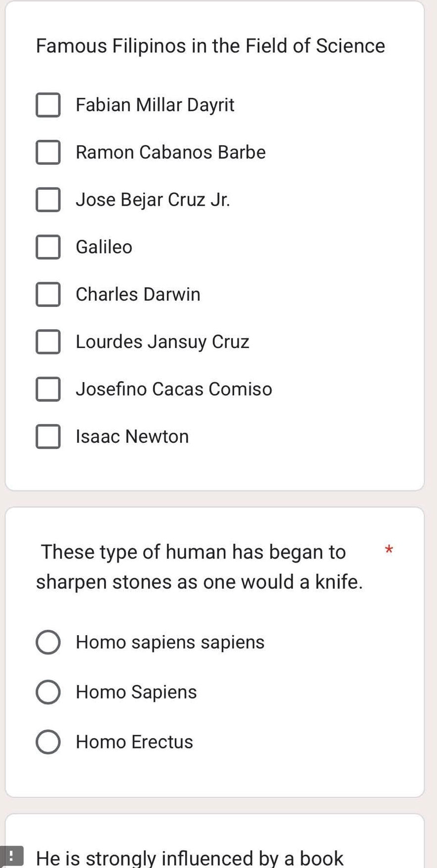Click the sharpen stones question text
Screen dimensions: 437x868
point(199,566)
